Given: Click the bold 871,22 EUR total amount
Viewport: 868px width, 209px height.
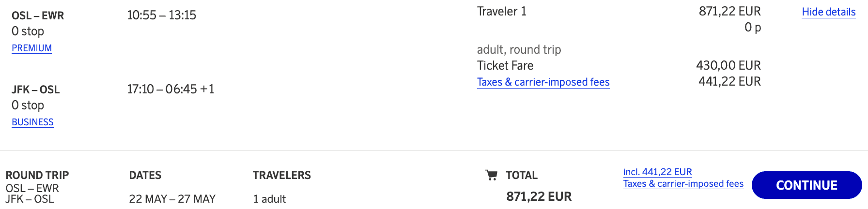Looking at the screenshot, I should click(539, 196).
